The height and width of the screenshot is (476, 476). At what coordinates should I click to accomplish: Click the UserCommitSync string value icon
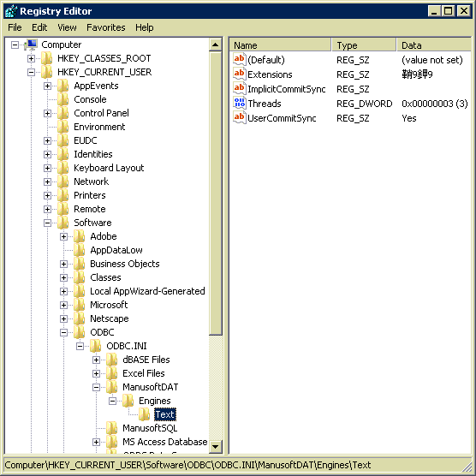click(x=239, y=117)
